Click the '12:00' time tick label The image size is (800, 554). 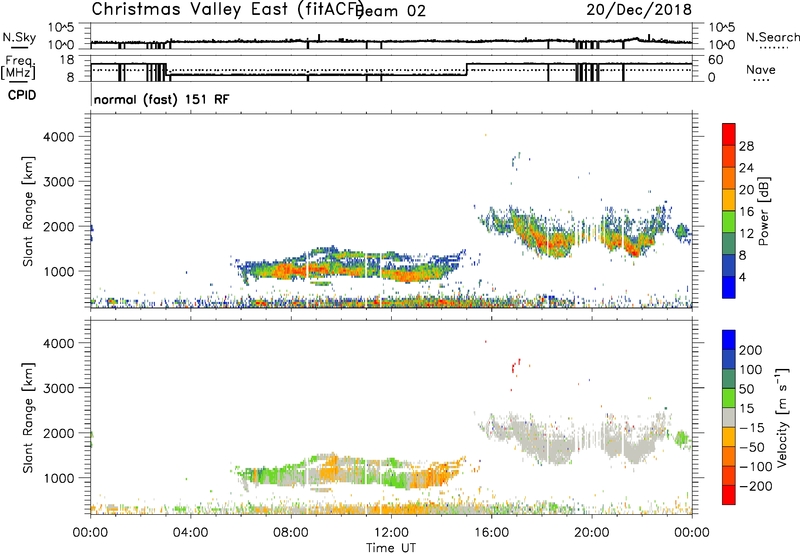391,533
